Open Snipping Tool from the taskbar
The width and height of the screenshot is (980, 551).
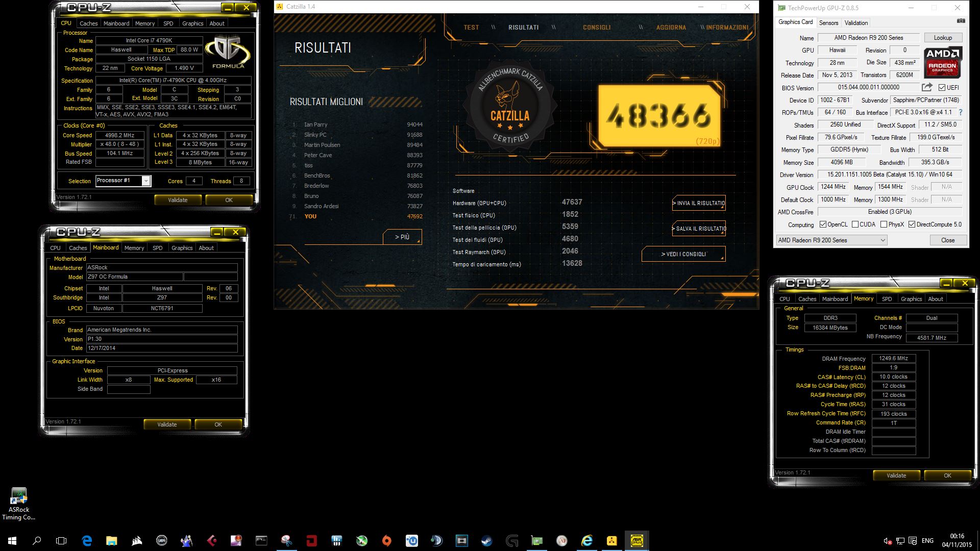coord(286,541)
